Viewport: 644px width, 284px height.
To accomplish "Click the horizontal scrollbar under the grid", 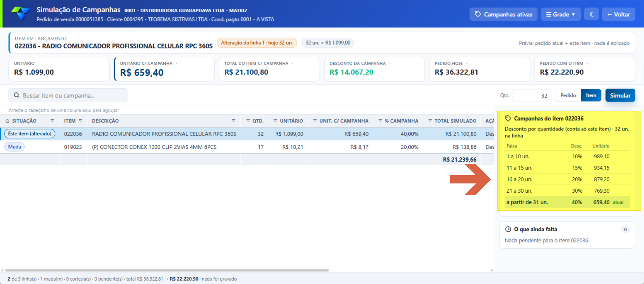I will pyautogui.click(x=167, y=270).
